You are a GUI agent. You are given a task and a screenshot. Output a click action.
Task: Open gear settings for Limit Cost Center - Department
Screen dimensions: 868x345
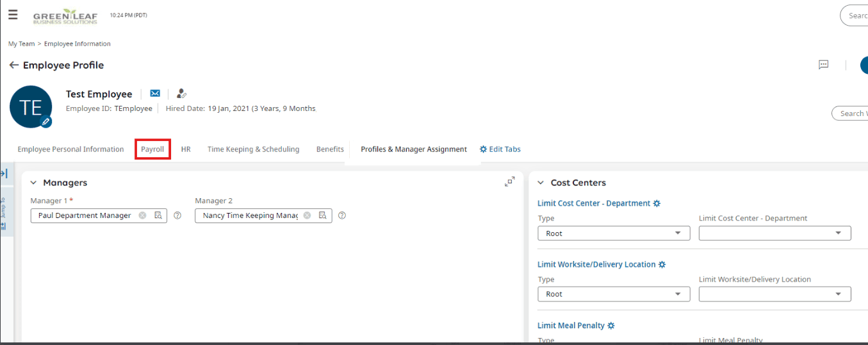tap(657, 203)
